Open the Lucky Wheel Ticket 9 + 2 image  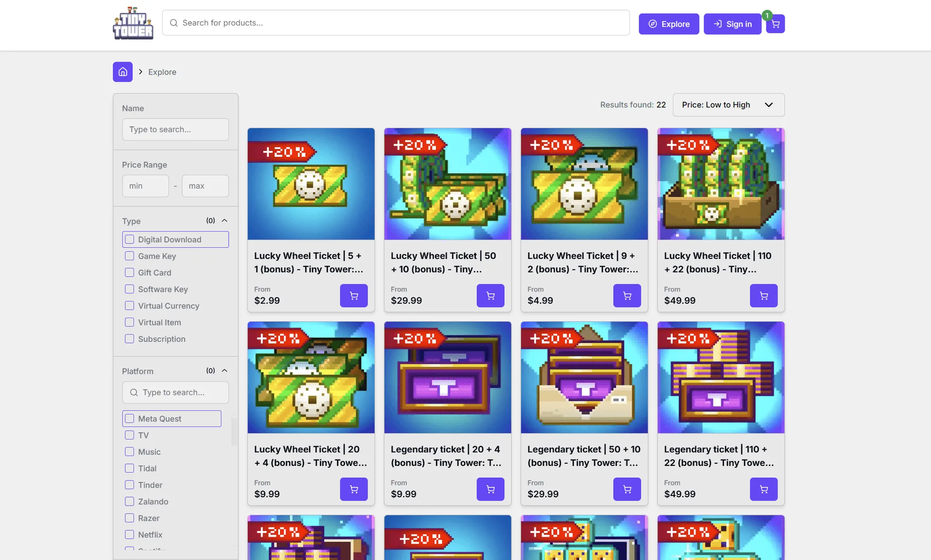[x=584, y=184]
